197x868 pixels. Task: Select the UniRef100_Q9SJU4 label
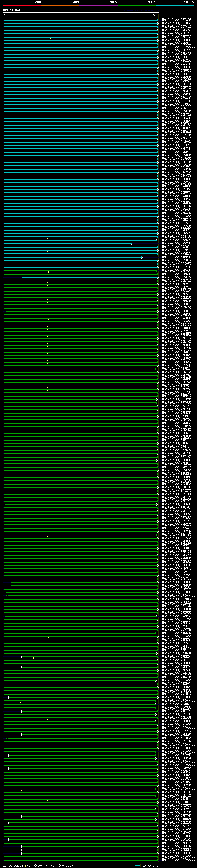point(177,741)
